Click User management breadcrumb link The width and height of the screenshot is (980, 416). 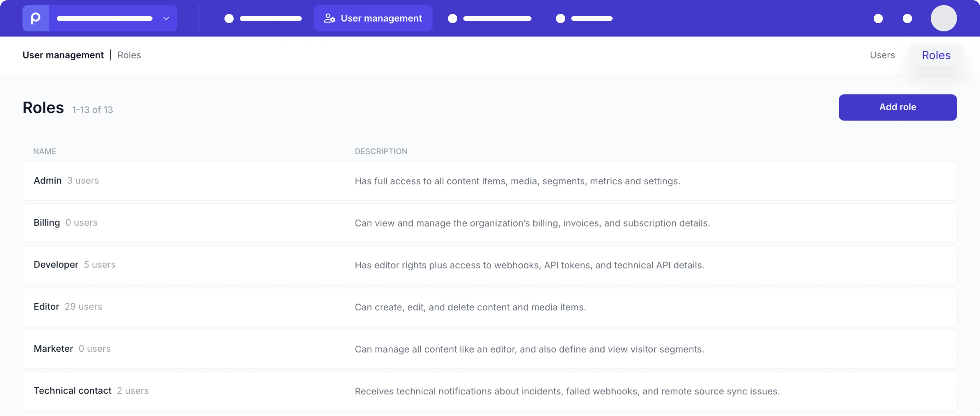[63, 55]
